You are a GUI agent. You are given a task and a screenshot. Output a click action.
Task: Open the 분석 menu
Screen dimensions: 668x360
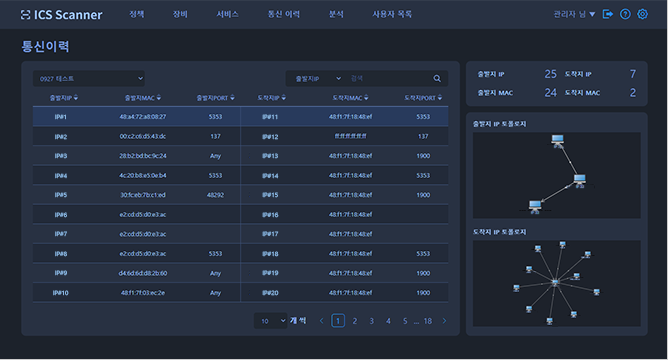[336, 14]
